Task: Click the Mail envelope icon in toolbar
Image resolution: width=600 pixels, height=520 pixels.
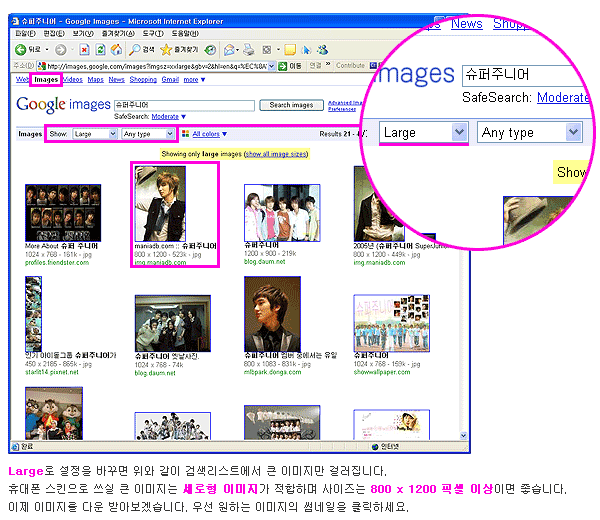Action: tap(229, 49)
